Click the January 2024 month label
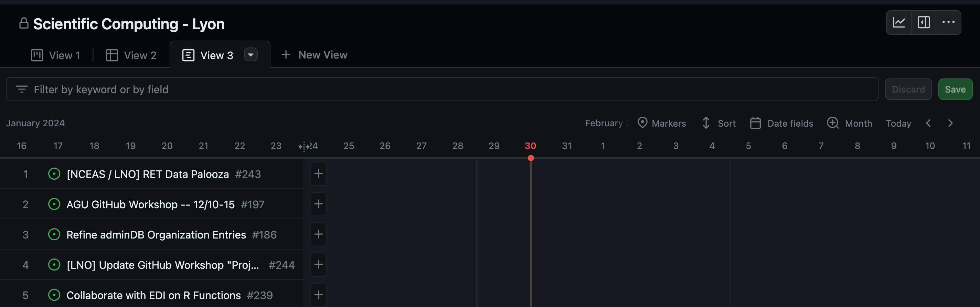Image resolution: width=980 pixels, height=307 pixels. click(x=35, y=123)
